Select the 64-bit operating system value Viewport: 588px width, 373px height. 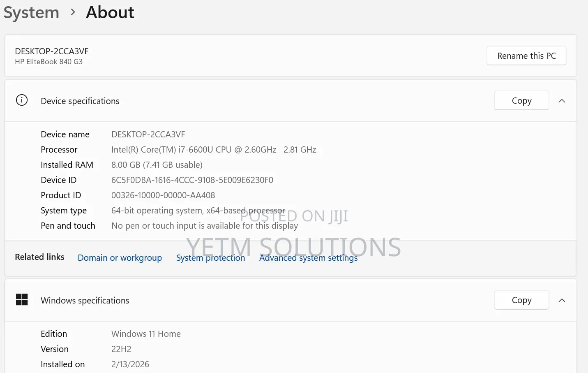198,211
